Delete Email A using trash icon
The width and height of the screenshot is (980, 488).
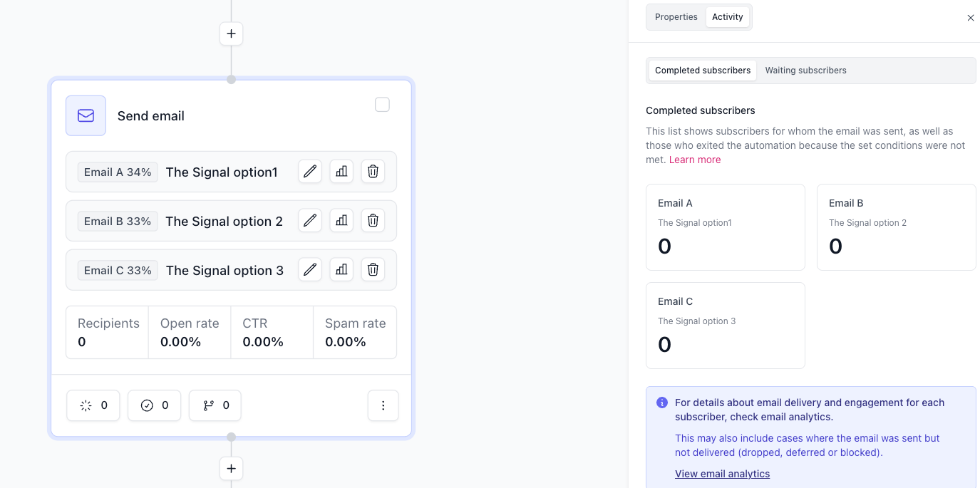coord(373,172)
